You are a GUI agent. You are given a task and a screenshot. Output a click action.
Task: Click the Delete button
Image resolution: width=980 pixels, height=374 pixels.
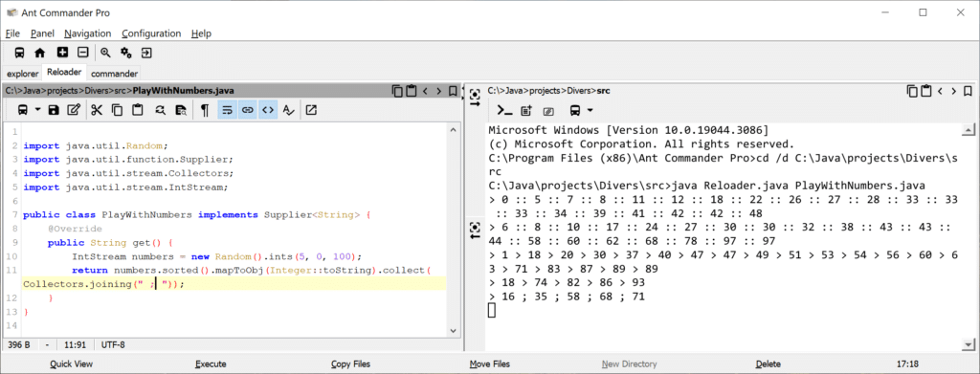[768, 364]
